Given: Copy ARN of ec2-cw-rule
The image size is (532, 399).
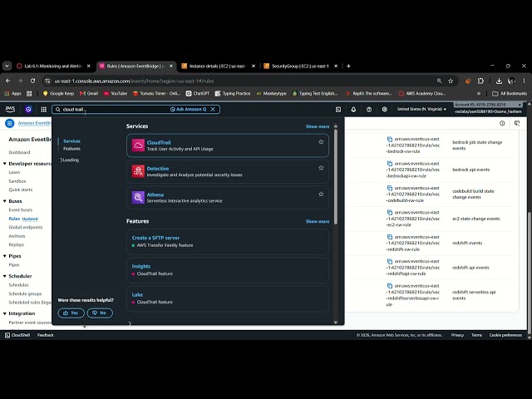Looking at the screenshot, I should [390, 213].
